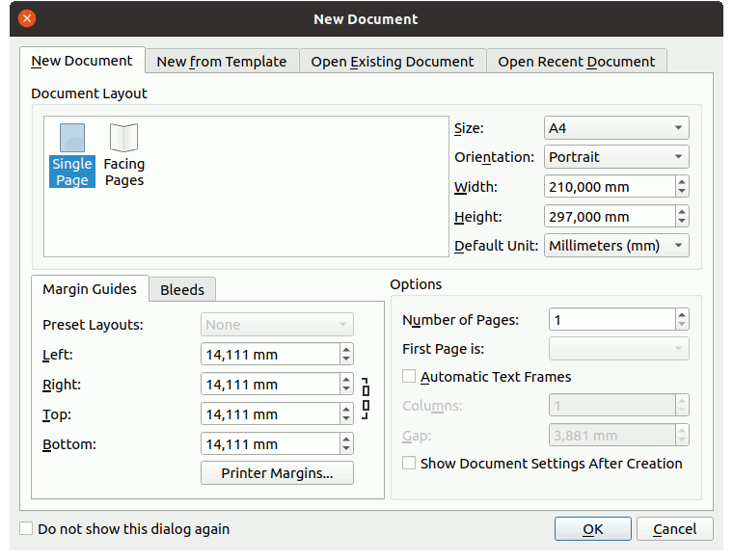Close the New Document dialog

[x=27, y=18]
